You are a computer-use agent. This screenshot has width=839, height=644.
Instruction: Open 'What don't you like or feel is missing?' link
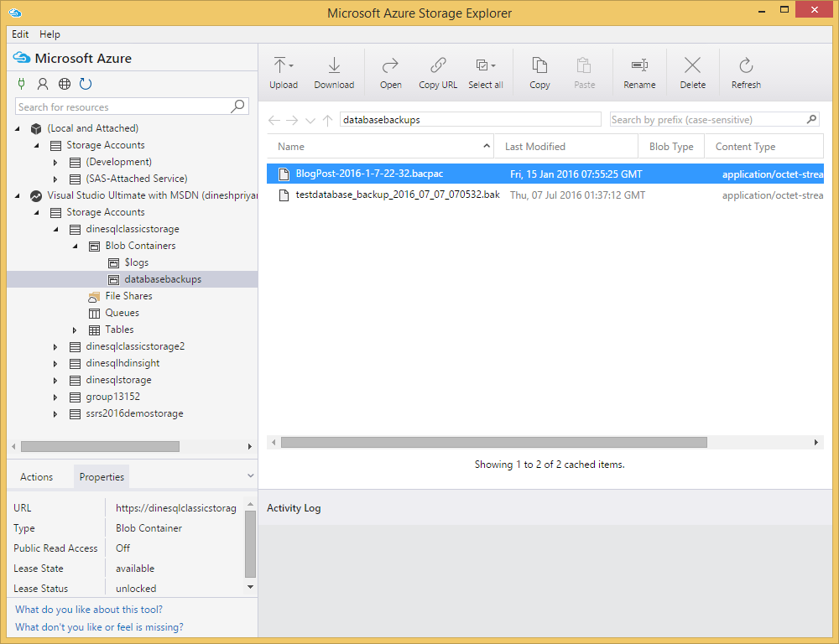[x=100, y=627]
